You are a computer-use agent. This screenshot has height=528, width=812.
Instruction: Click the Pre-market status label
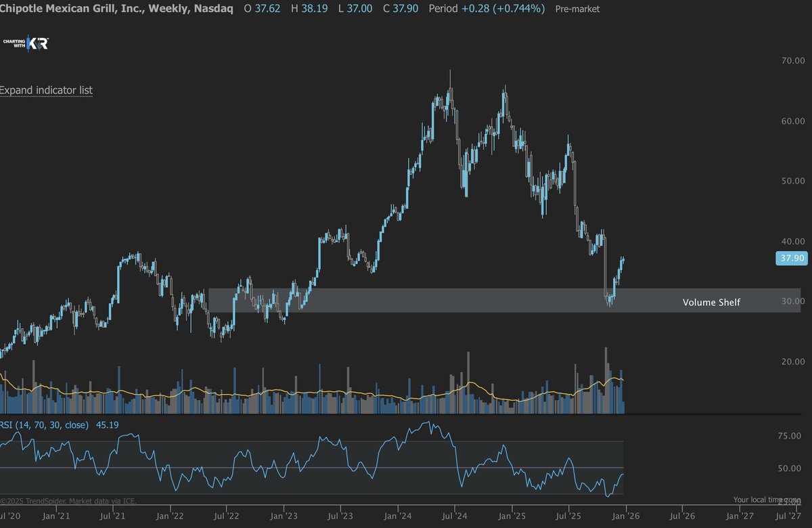[577, 9]
